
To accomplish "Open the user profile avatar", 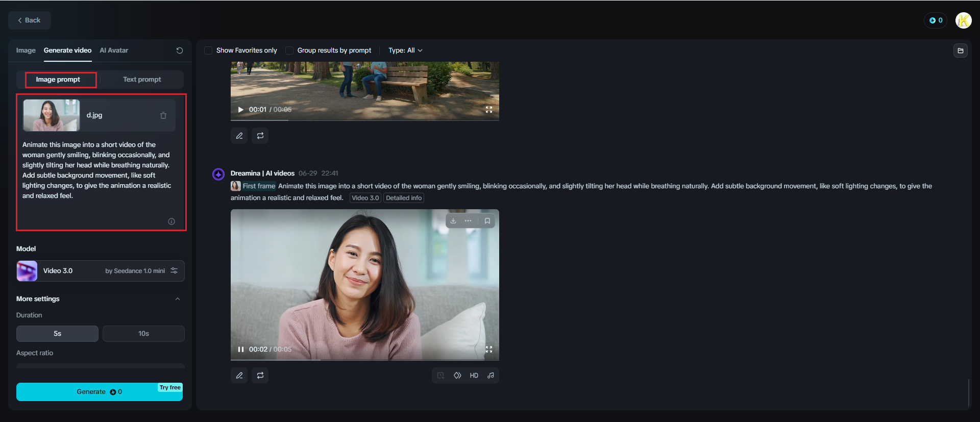I will pos(964,20).
